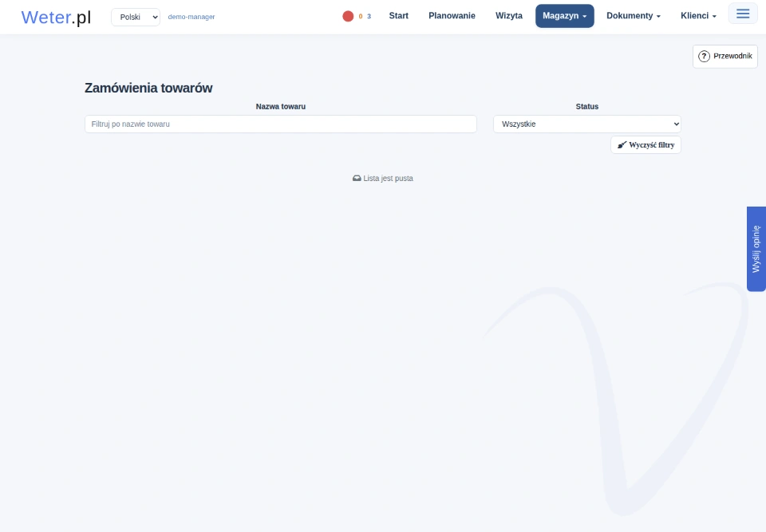766x532 pixels.
Task: Expand the Dokumenty dropdown menu
Action: (634, 16)
